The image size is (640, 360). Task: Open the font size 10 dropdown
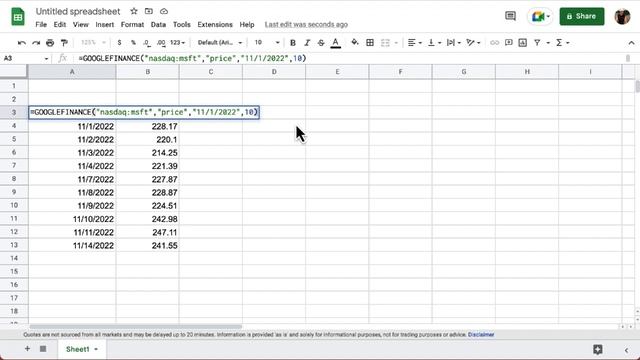click(267, 42)
